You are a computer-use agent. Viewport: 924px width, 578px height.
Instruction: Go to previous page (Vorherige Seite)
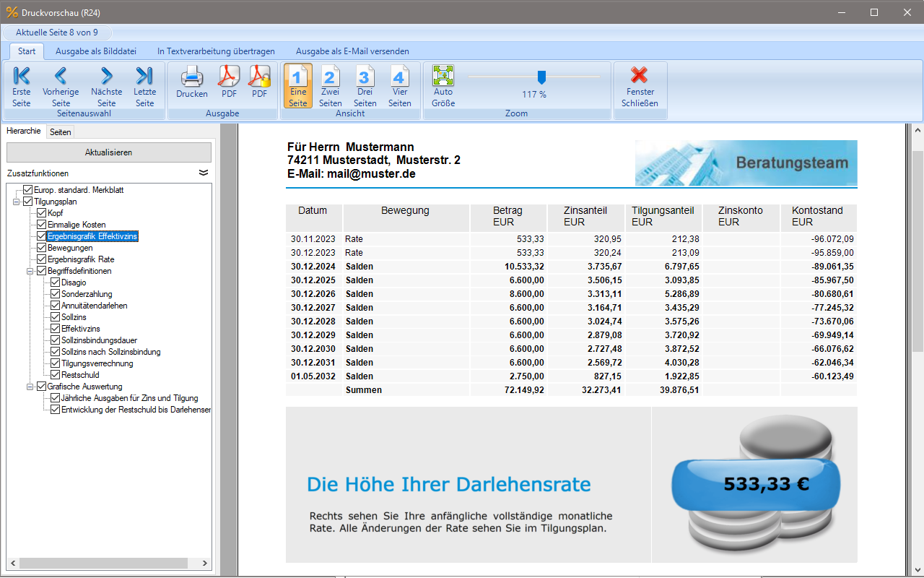pyautogui.click(x=61, y=86)
